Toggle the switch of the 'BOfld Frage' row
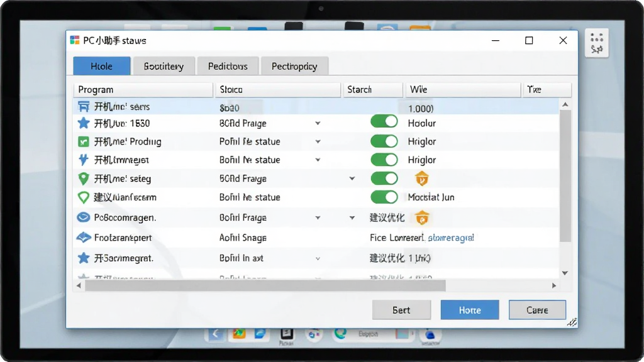This screenshot has height=362, width=644. (384, 178)
